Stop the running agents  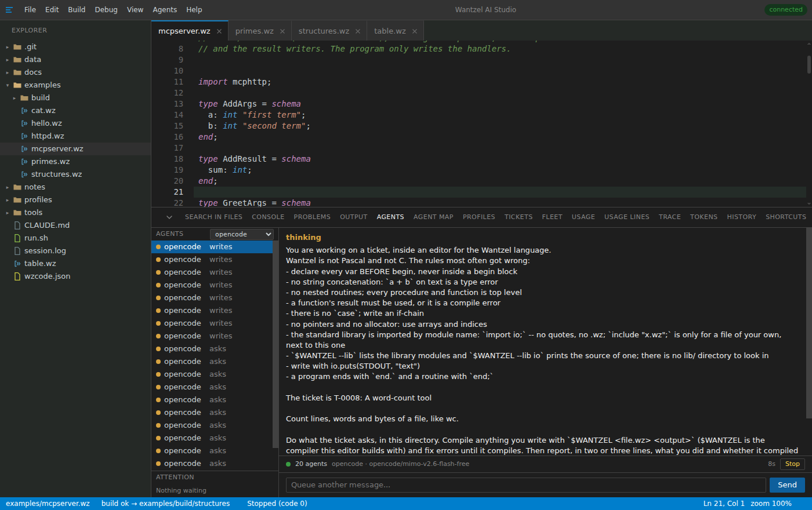tap(792, 464)
